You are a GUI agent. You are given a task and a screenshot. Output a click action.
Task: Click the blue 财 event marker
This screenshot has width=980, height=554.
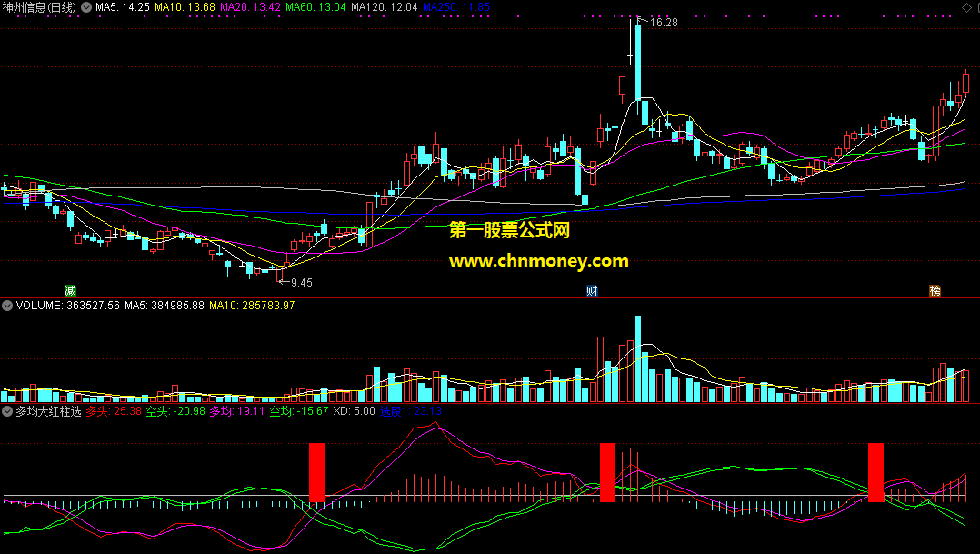(592, 291)
